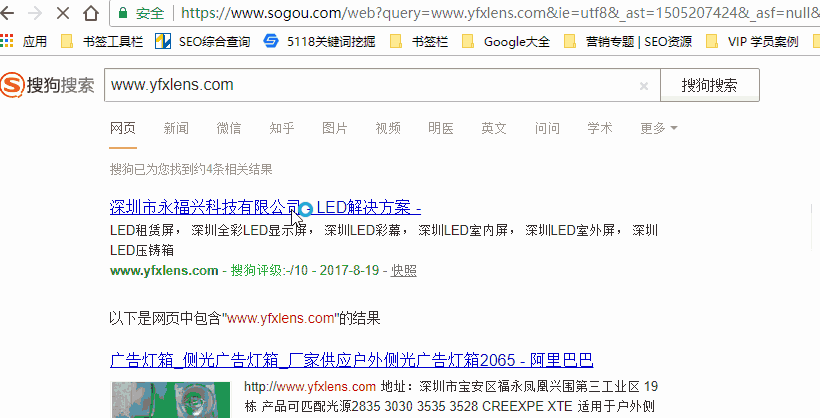Viewport: 820px width, 418px height.
Task: Stop loading with the X button
Action: [x=63, y=13]
